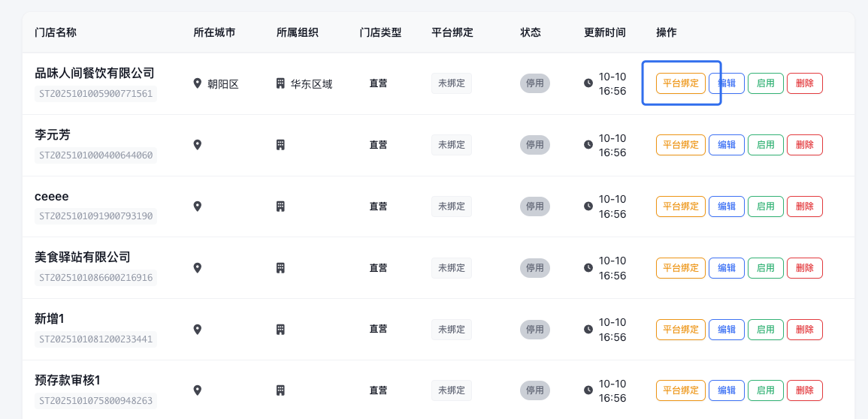Click 停用 status badge in 品味人间餐饮有限公司 row
Viewport: 868px width, 419px height.
535,83
